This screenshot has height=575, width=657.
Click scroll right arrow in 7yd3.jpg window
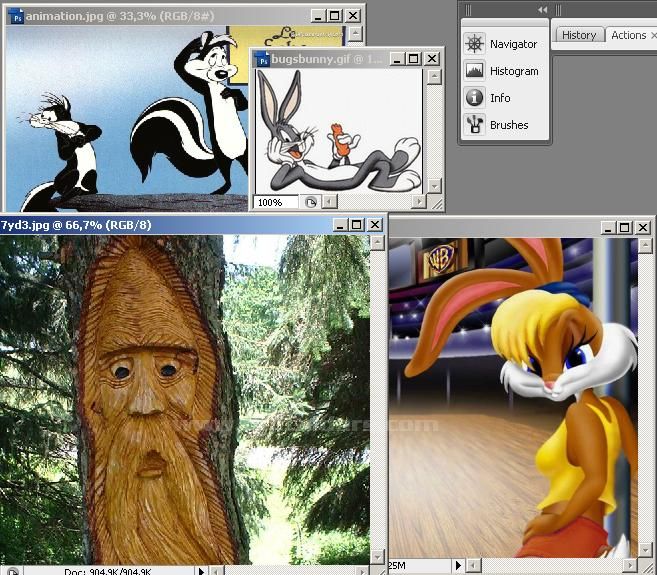click(362, 571)
